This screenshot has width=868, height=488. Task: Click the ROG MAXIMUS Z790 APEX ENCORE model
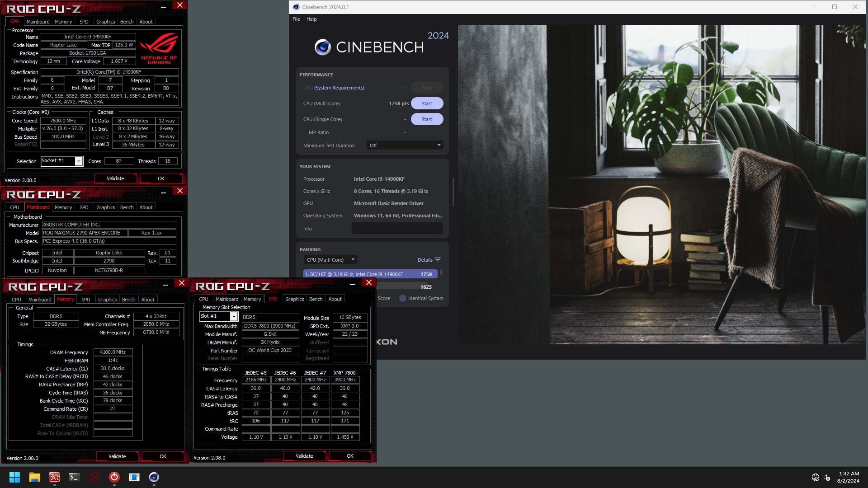(84, 233)
